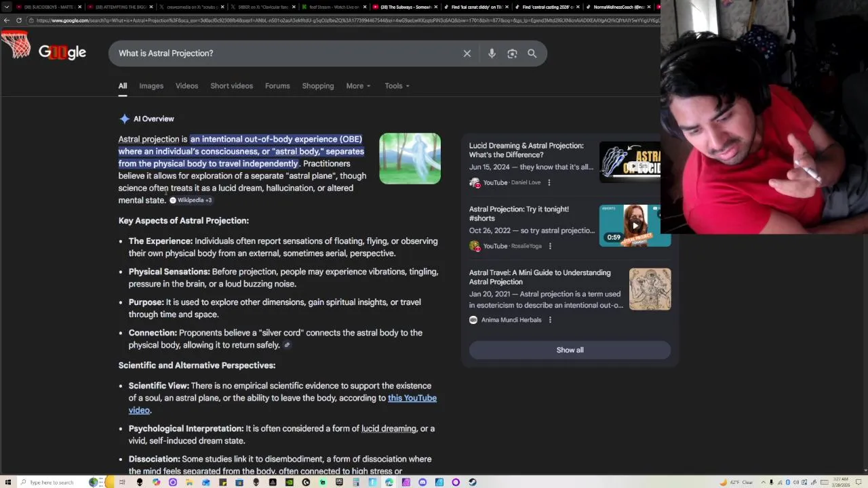
Task: Open 'Astral Projection: Try it tonight!' result
Action: [519, 213]
